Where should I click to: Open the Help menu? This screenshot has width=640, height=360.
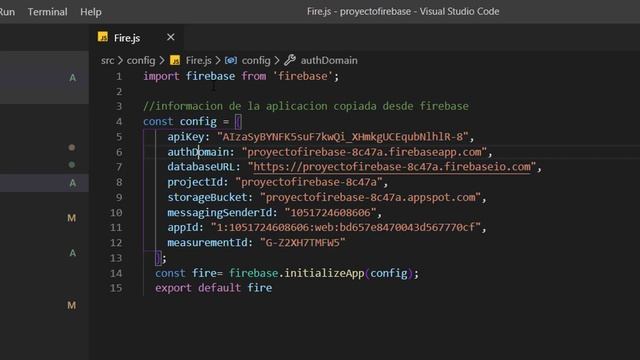click(x=91, y=12)
